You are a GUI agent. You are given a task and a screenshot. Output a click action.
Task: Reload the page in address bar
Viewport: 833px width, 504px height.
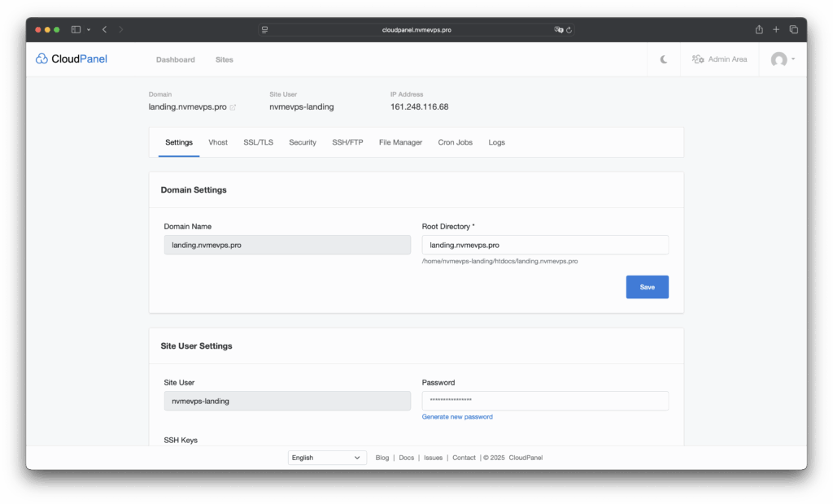[569, 29]
